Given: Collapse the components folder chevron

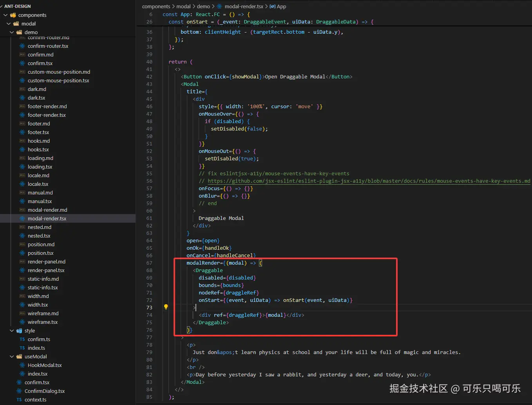Looking at the screenshot, I should [5, 15].
